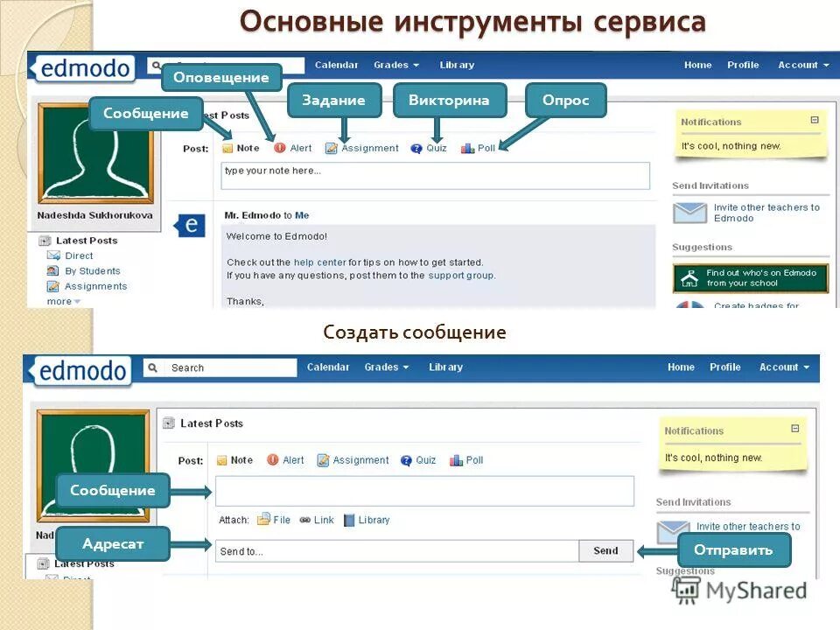Screen dimensions: 840x630
Task: Open the Grades dropdown
Action: point(396,64)
